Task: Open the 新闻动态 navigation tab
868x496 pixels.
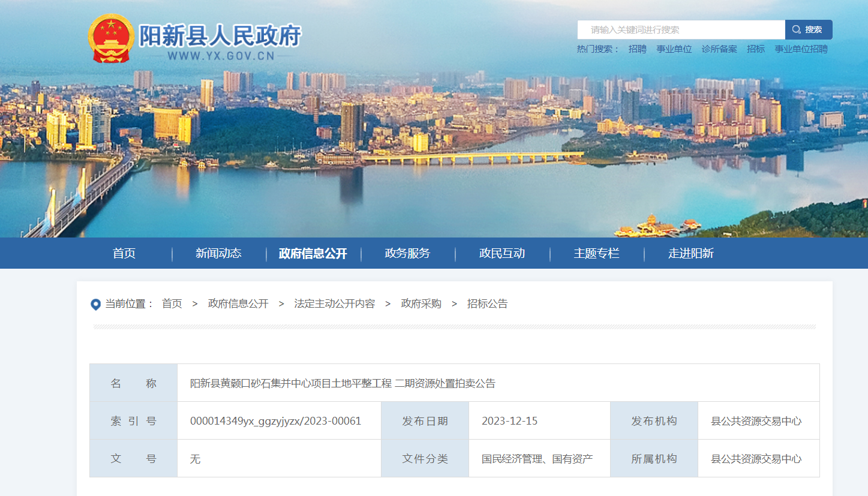Action: (218, 253)
